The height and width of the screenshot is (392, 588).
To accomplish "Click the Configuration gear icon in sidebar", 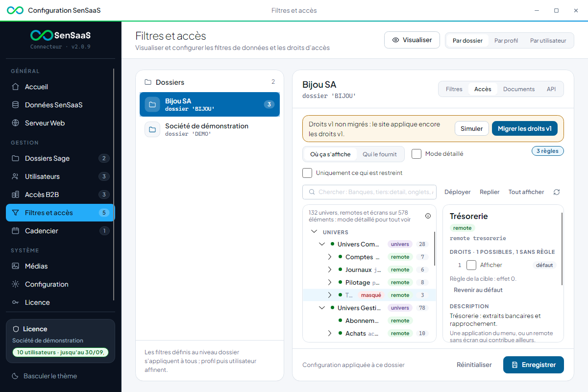I will click(x=15, y=284).
